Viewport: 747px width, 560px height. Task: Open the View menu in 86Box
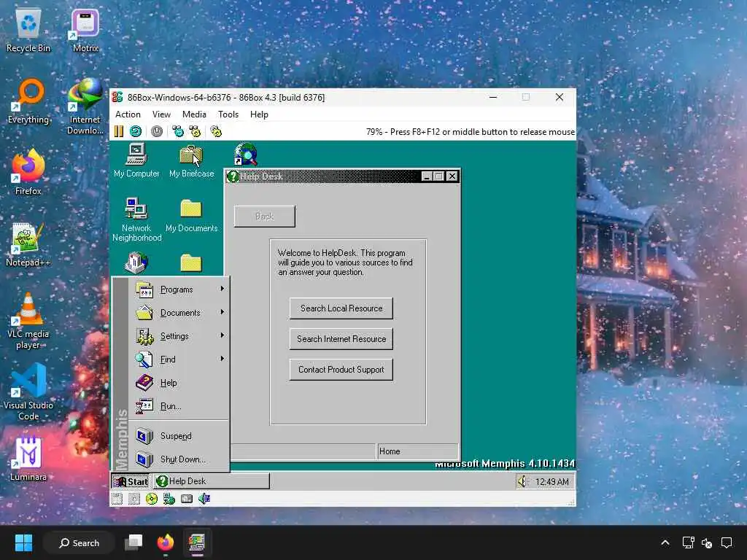click(161, 114)
